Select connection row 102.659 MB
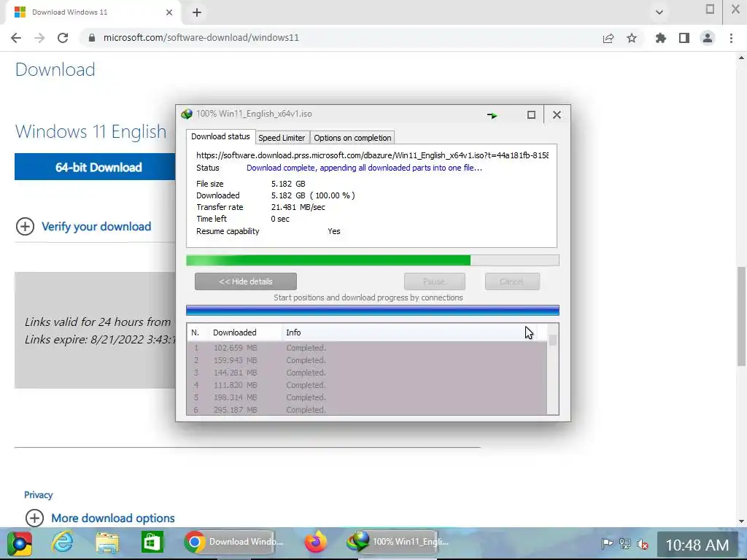 coord(367,348)
